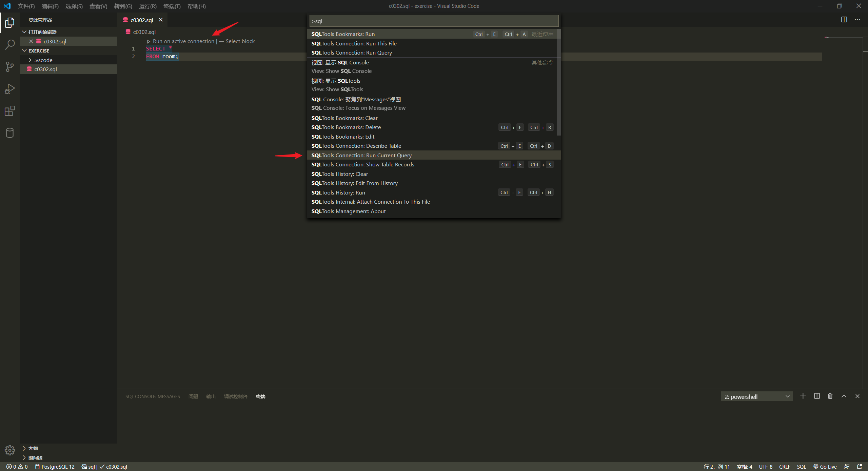The image size is (868, 471).
Task: Select 视图: 显示 SQL Console command
Action: 432,67
